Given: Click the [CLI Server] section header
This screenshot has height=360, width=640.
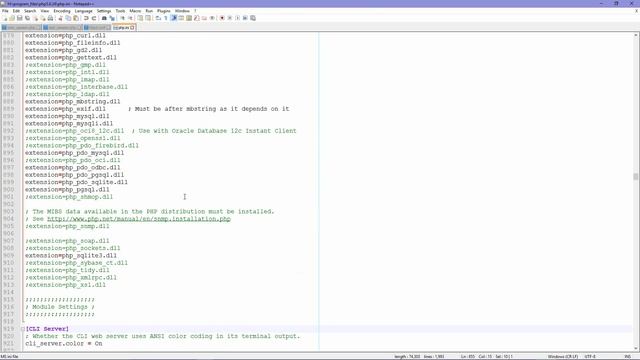Looking at the screenshot, I should click(x=47, y=329).
